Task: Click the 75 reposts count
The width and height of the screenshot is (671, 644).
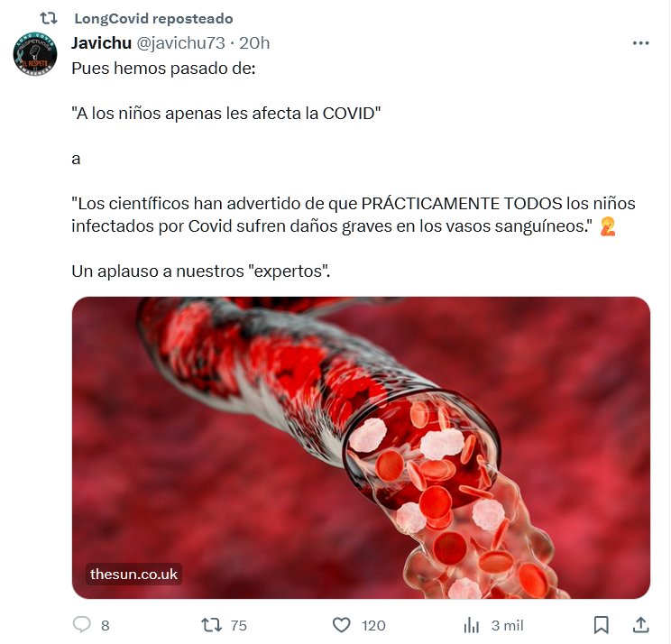Action: [239, 626]
